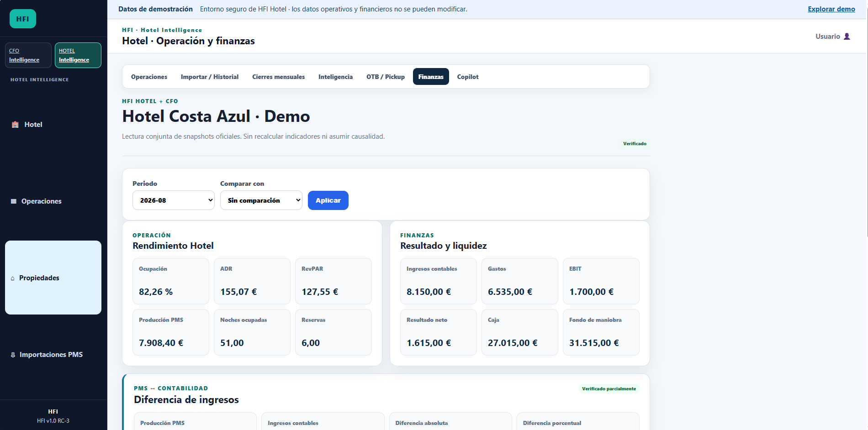Click the Producción PMS 7.908,40 € value
This screenshot has height=430, width=868.
161,343
